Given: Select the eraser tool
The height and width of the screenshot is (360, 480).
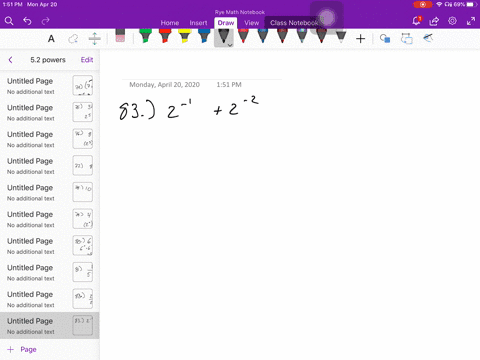Looking at the screenshot, I should [x=120, y=36].
